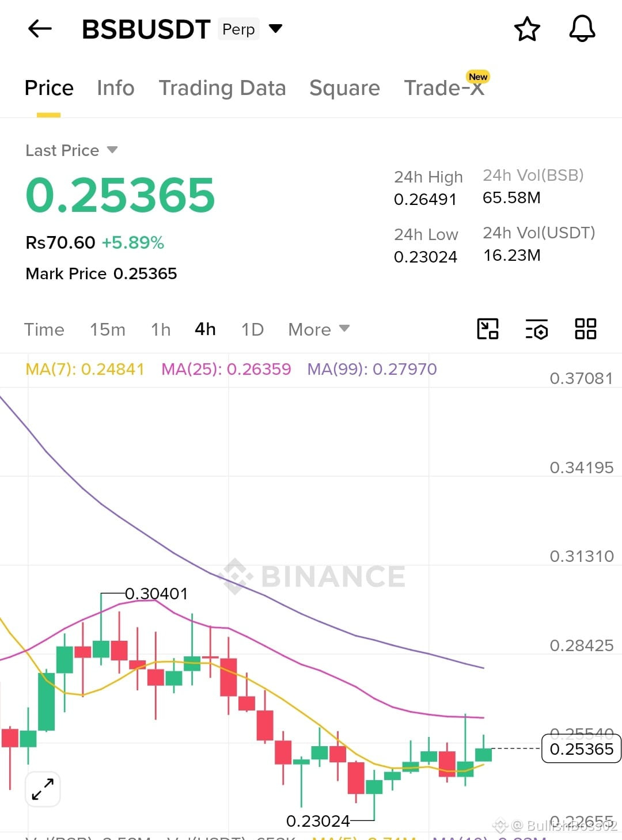622x840 pixels.
Task: Tap the Mark Price 0.25365 line
Action: click(101, 273)
